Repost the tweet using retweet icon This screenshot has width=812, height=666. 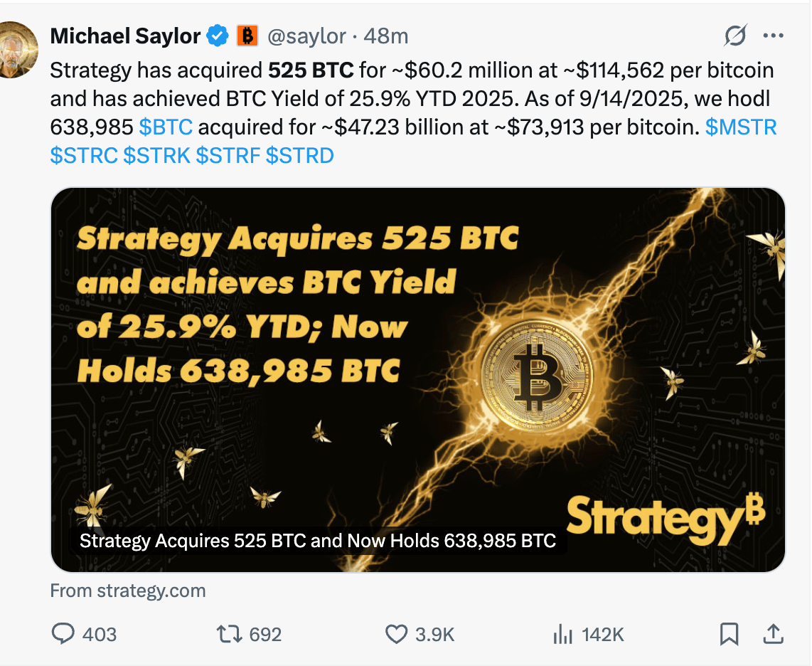click(x=229, y=634)
